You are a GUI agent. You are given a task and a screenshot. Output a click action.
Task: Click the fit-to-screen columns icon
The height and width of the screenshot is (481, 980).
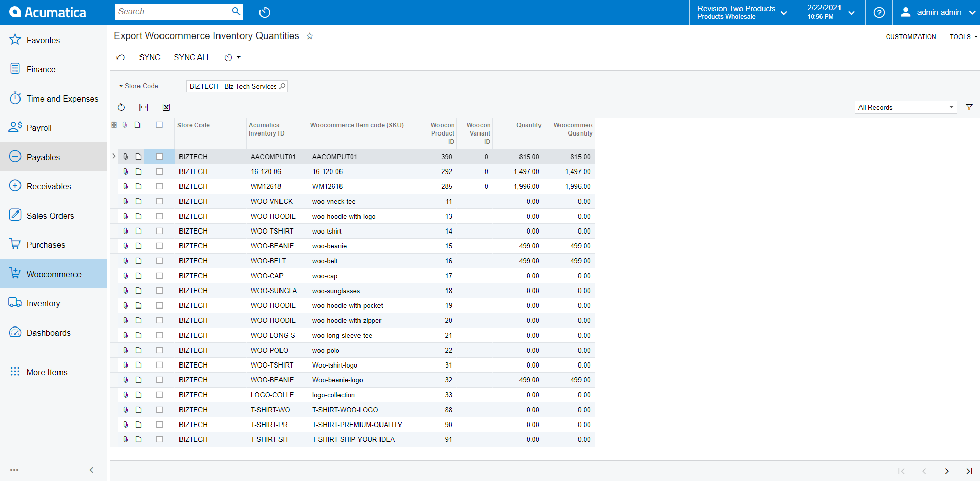pyautogui.click(x=144, y=107)
